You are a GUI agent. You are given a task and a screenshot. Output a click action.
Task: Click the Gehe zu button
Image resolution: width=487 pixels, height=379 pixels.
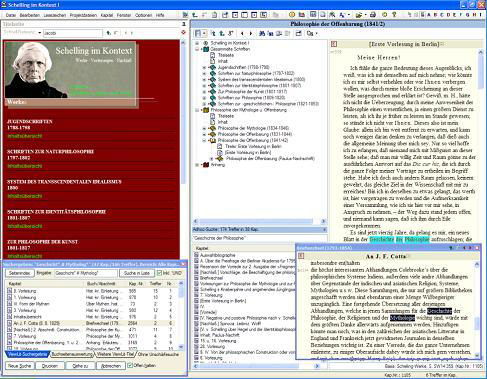click(x=80, y=366)
